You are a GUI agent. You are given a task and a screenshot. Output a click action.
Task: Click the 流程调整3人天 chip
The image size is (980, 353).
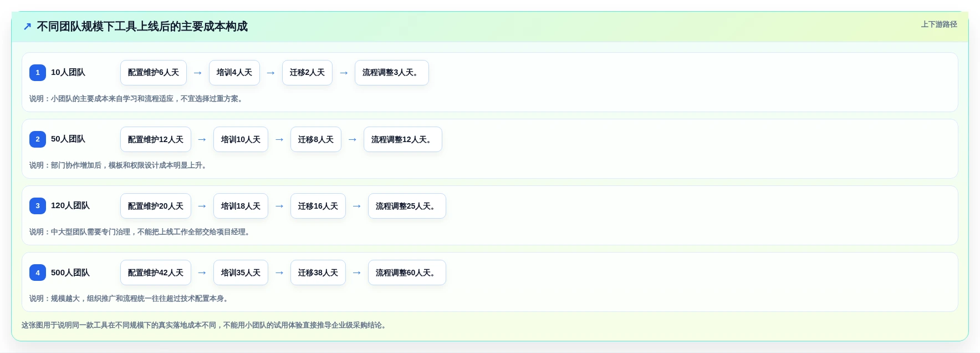(392, 73)
